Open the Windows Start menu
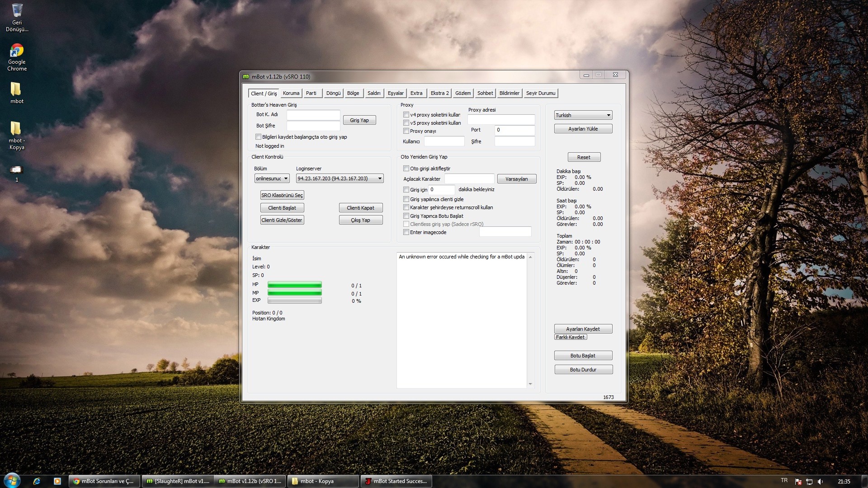Screen dimensions: 868x488 [12, 481]
